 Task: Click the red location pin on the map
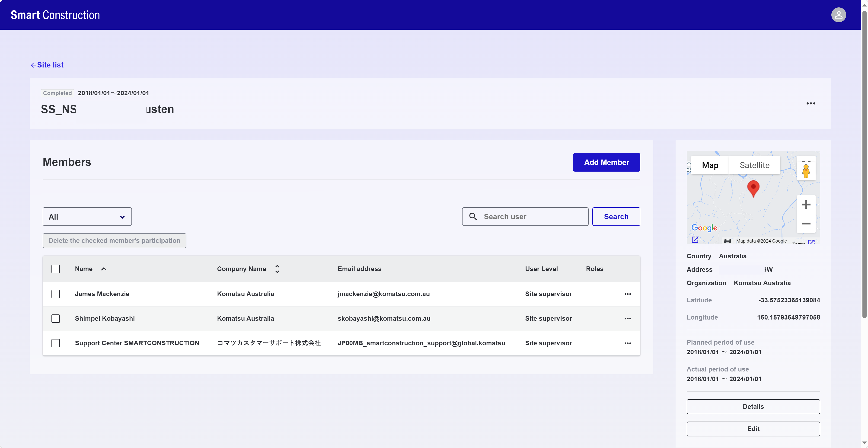pyautogui.click(x=753, y=189)
